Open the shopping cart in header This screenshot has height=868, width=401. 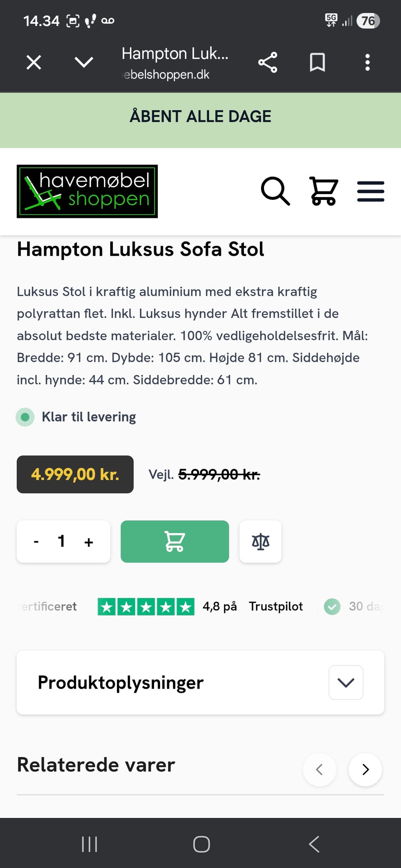(x=324, y=191)
